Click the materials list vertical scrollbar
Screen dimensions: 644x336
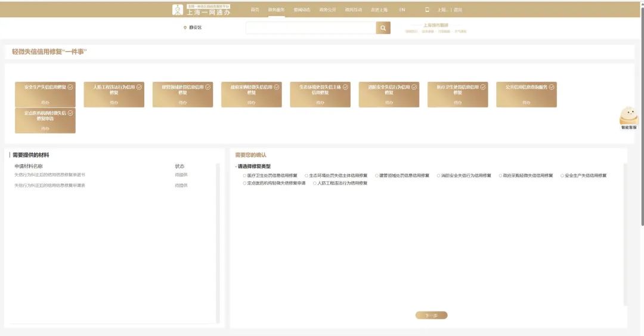tap(218, 239)
